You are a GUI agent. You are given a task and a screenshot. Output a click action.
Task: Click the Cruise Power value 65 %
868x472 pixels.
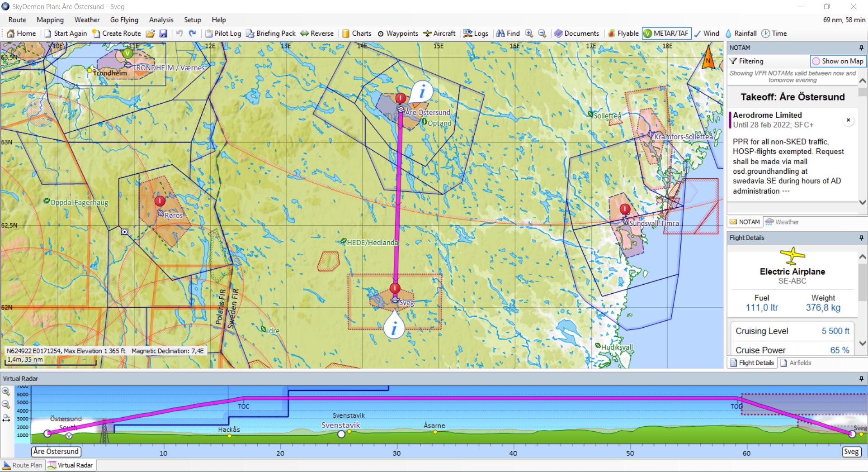click(x=840, y=350)
